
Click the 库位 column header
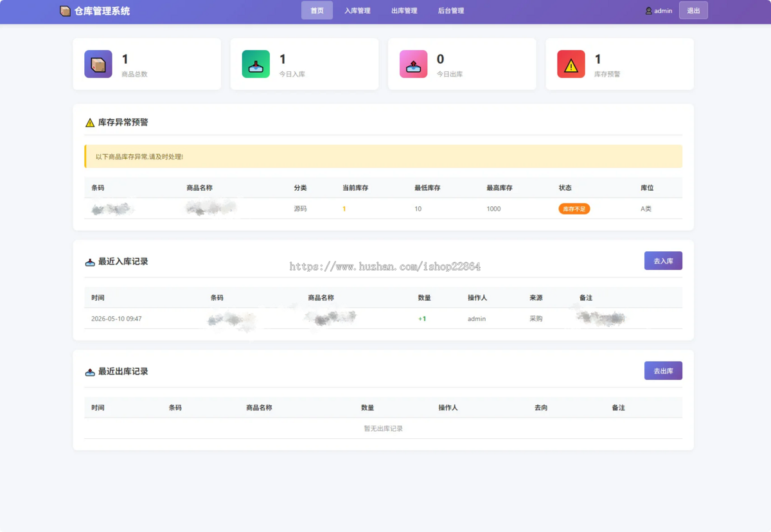point(647,188)
